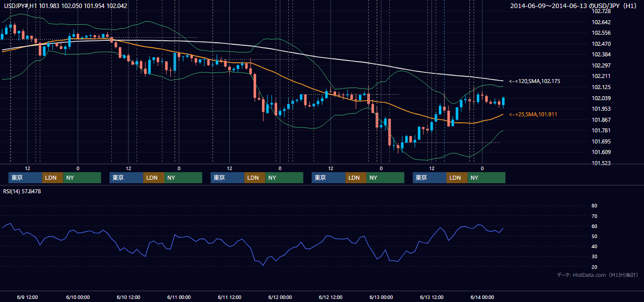Image resolution: width=644 pixels, height=302 pixels.
Task: Click the 6/9 12:00 date label
Action: [28, 297]
